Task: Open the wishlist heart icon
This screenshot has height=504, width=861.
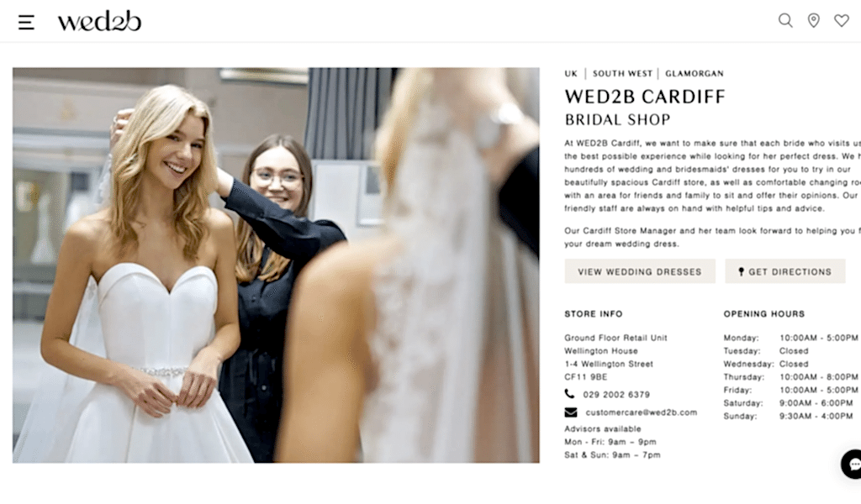Action: coord(841,21)
